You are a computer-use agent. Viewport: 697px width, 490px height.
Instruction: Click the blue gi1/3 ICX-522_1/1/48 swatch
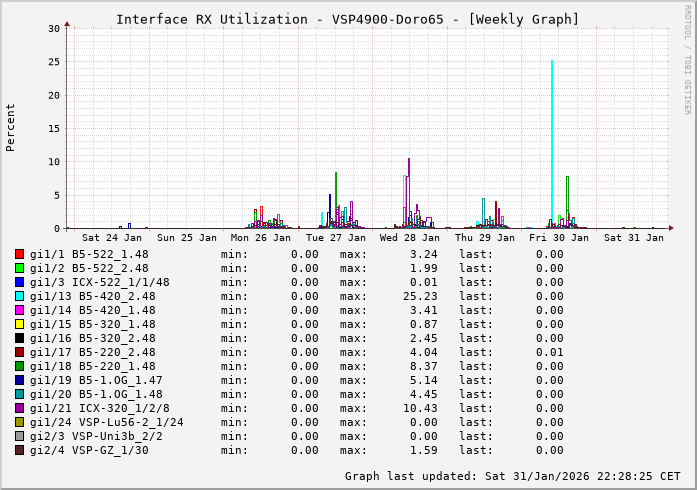pos(19,282)
